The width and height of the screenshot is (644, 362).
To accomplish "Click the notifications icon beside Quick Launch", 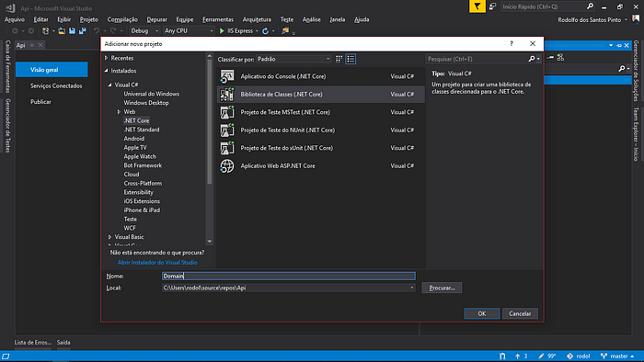I will pyautogui.click(x=492, y=6).
